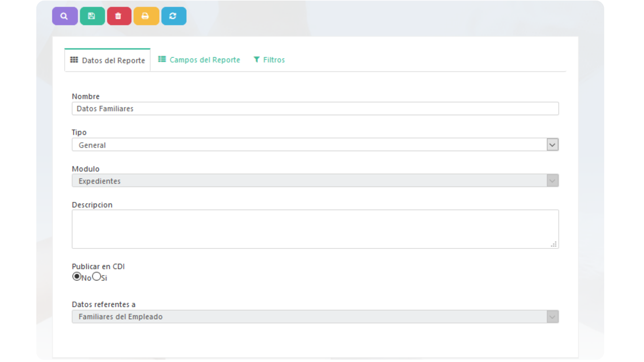Click the yellow print button
Viewport: 644px width, 362px height.
pyautogui.click(x=146, y=16)
